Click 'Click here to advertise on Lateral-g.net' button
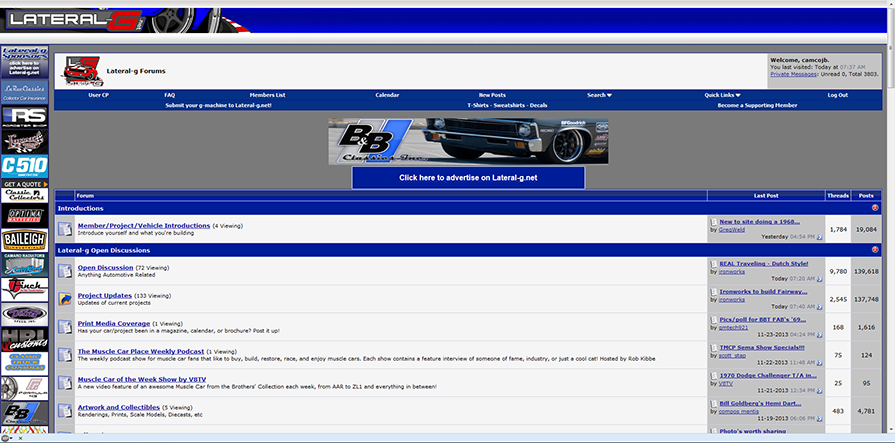This screenshot has height=443, width=895. click(468, 178)
